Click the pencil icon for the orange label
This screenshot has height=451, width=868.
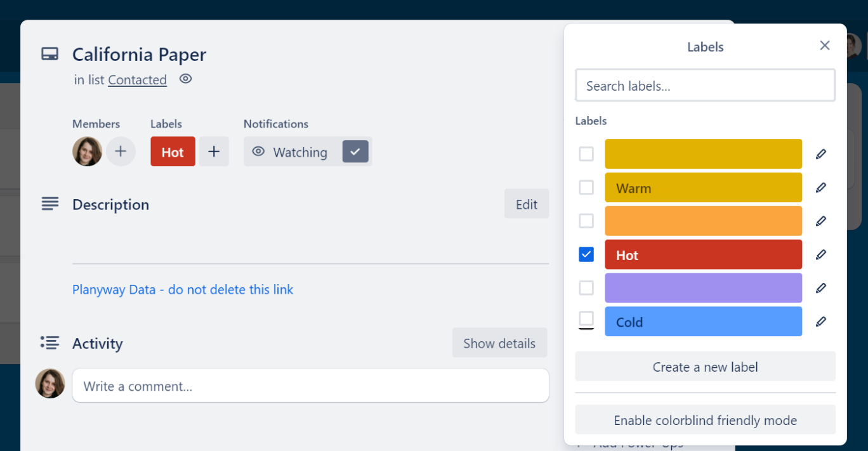(x=820, y=221)
